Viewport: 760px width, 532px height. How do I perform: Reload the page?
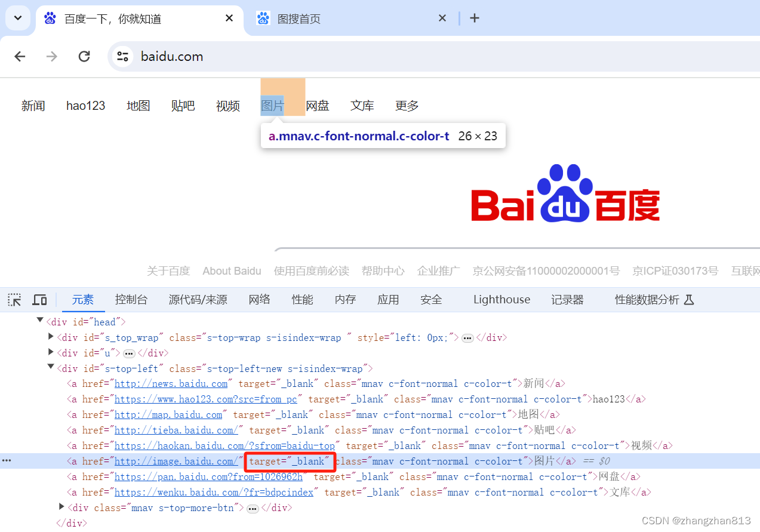coord(84,56)
